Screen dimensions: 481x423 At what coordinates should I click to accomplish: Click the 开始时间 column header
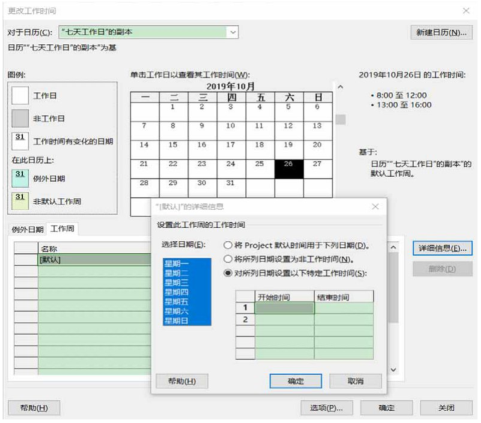[x=285, y=296]
